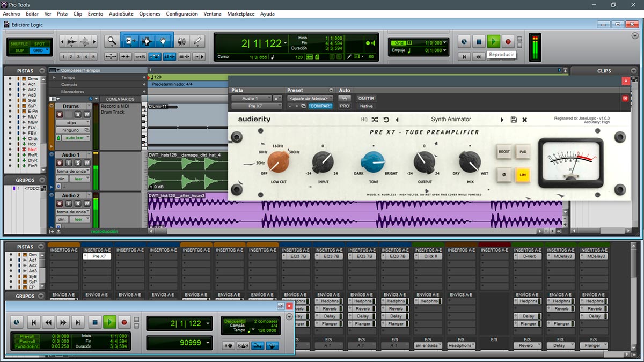Go to next preset arrow in plugin
644x362 pixels.
click(502, 120)
